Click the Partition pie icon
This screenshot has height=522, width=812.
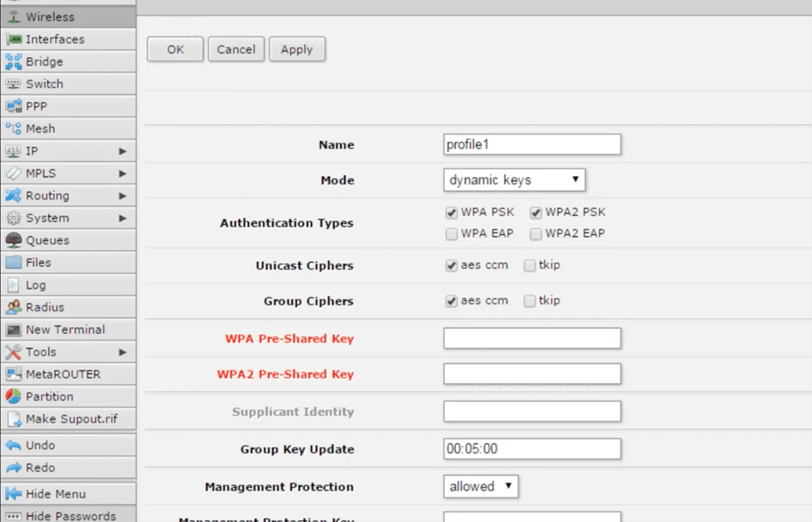[14, 397]
